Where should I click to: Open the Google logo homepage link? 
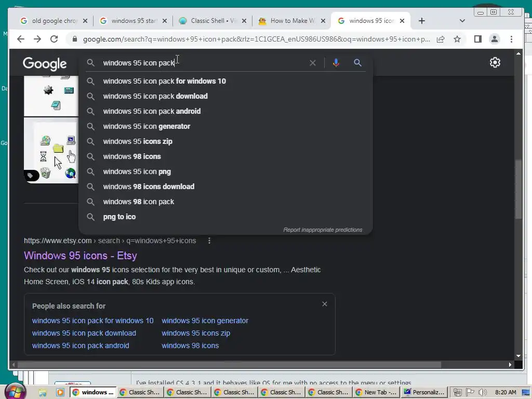(x=45, y=63)
